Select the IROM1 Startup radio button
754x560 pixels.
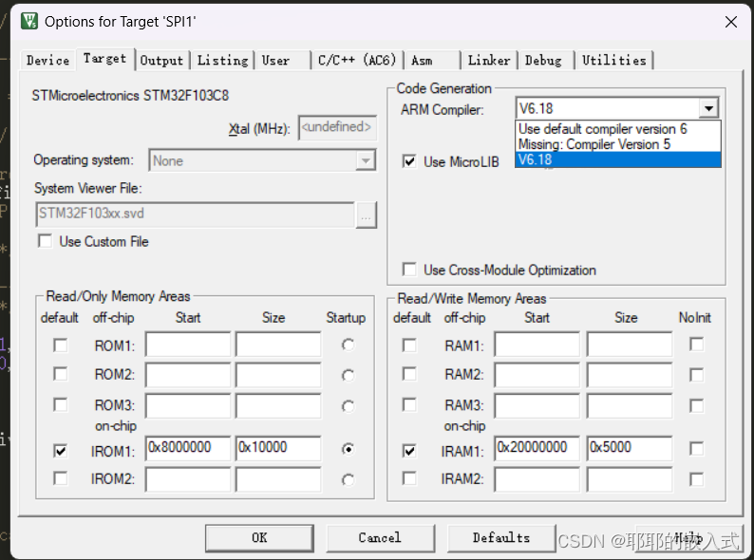pos(348,449)
